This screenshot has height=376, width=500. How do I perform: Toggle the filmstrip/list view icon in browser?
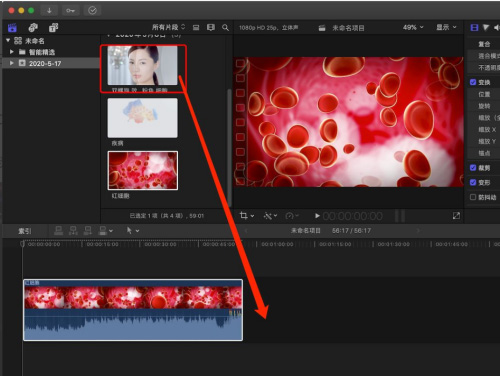point(196,28)
